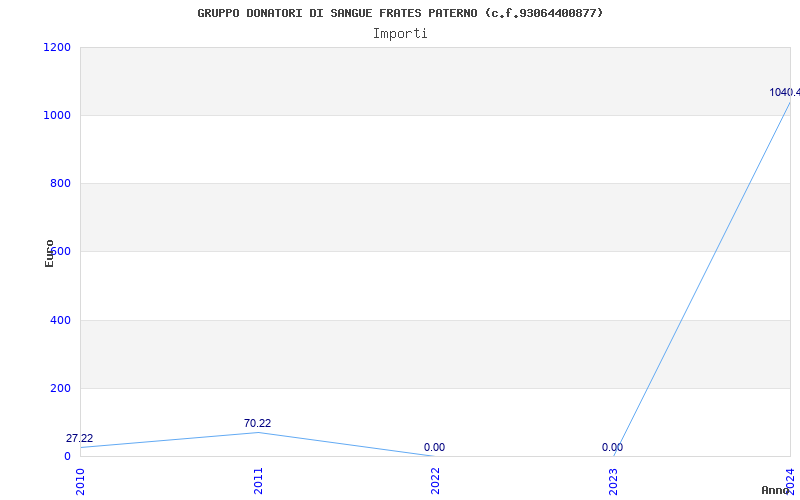Click the 70.22 data label
800x500 pixels.
click(x=257, y=423)
